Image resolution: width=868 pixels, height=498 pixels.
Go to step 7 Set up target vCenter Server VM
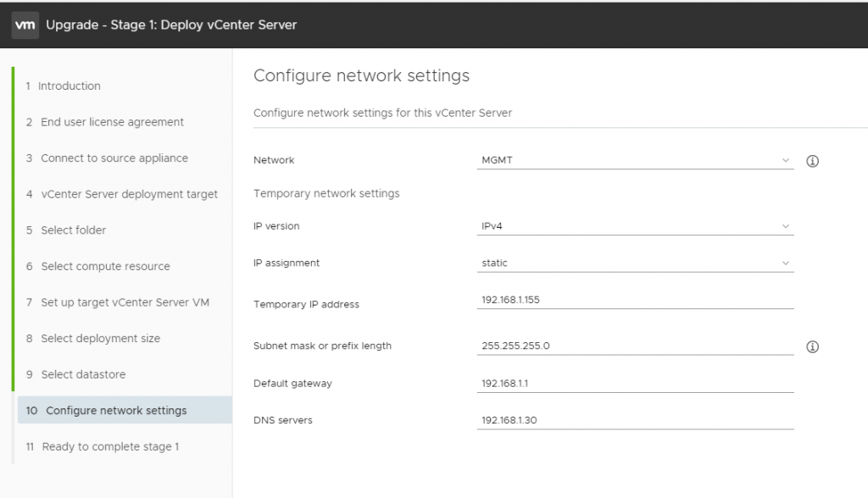pyautogui.click(x=117, y=302)
